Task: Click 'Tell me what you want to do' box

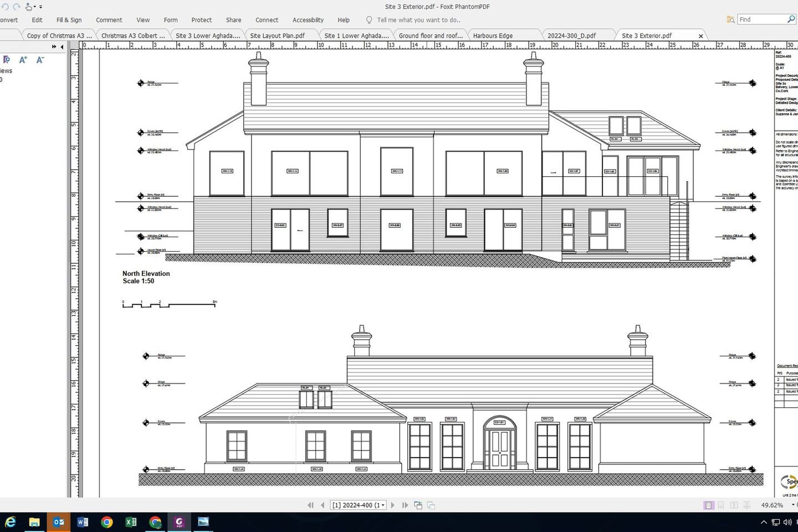Action: (418, 20)
